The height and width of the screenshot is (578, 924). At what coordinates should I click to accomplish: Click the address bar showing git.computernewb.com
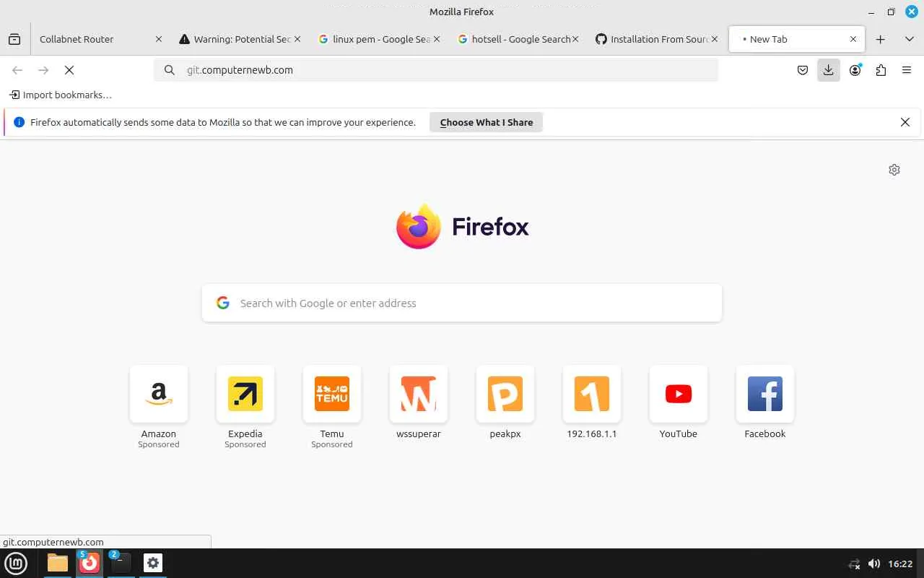436,70
